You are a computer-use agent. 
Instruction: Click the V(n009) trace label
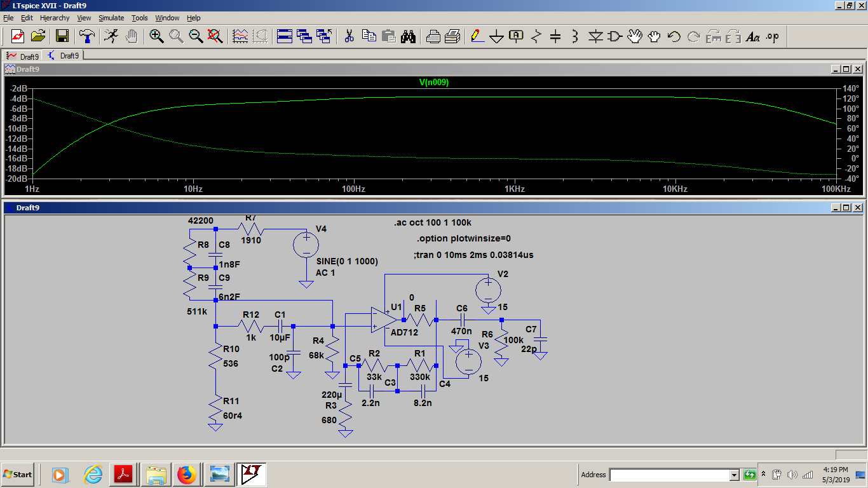434,82
